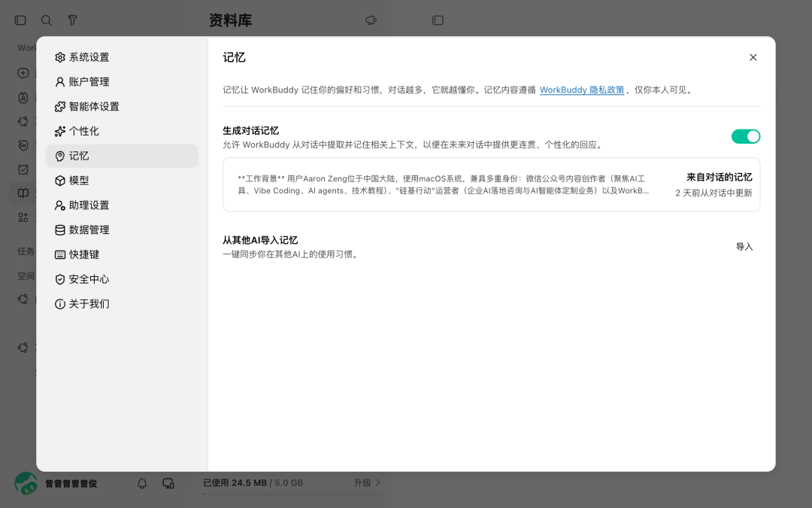Viewport: 812px width, 508px height.
Task: Open 智能体设置 settings section
Action: pyautogui.click(x=123, y=106)
